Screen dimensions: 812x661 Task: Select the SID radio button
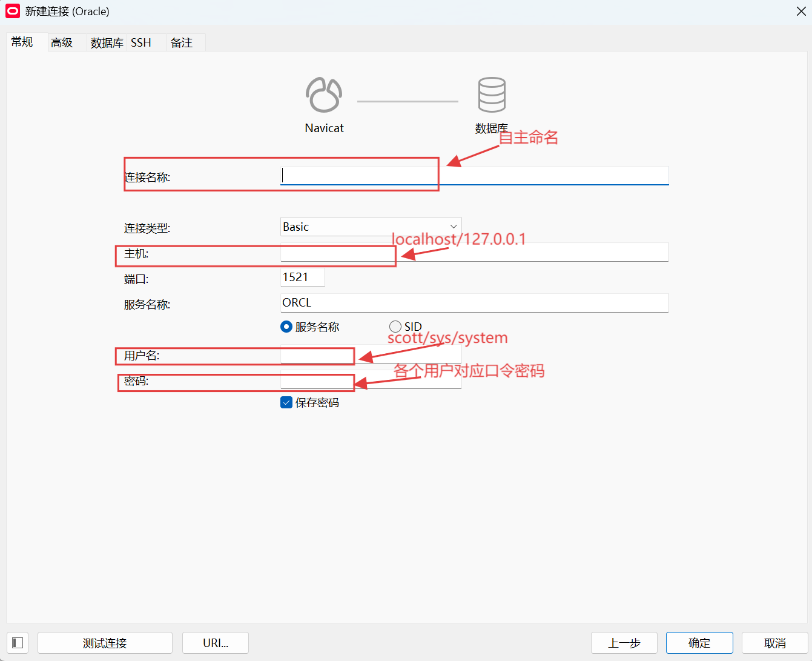tap(395, 327)
